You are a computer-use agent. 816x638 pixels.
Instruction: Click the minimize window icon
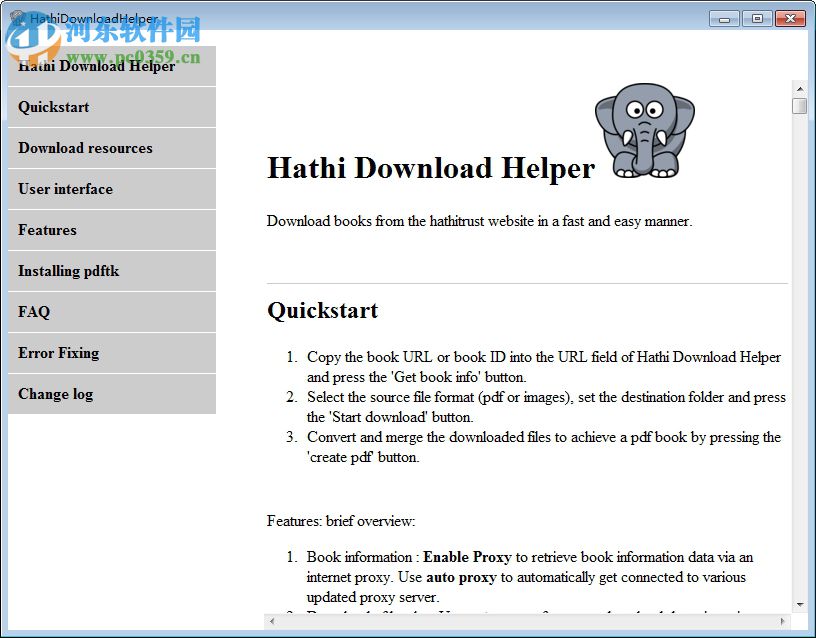click(x=723, y=17)
